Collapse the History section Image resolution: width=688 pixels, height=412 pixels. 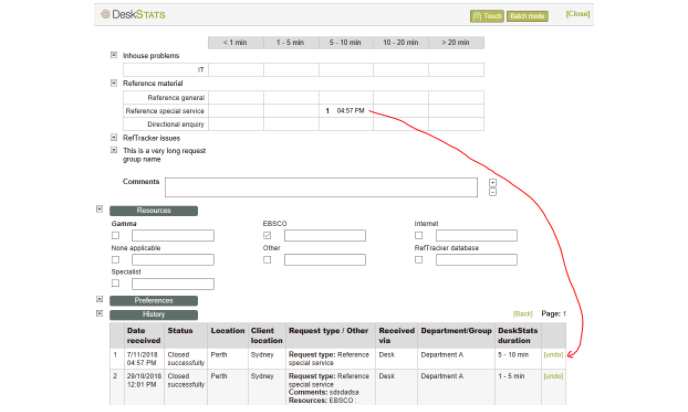[x=100, y=313]
